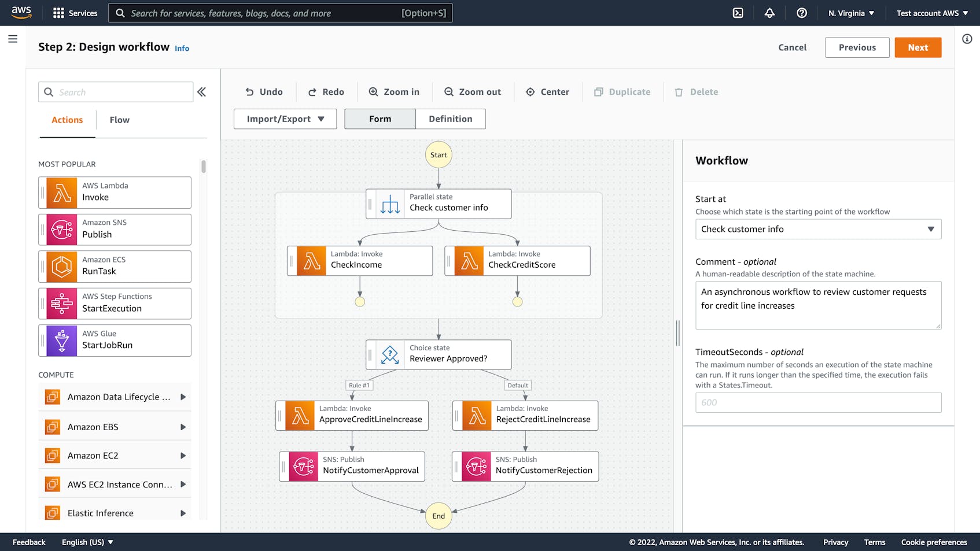Click inside the Comment description text area
The width and height of the screenshot is (980, 551).
click(817, 305)
